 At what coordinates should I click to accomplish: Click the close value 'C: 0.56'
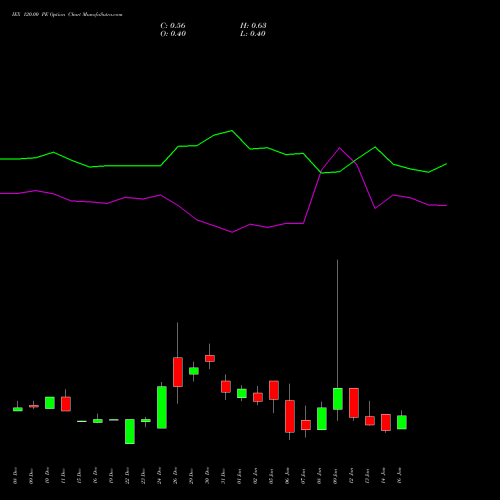173,25
